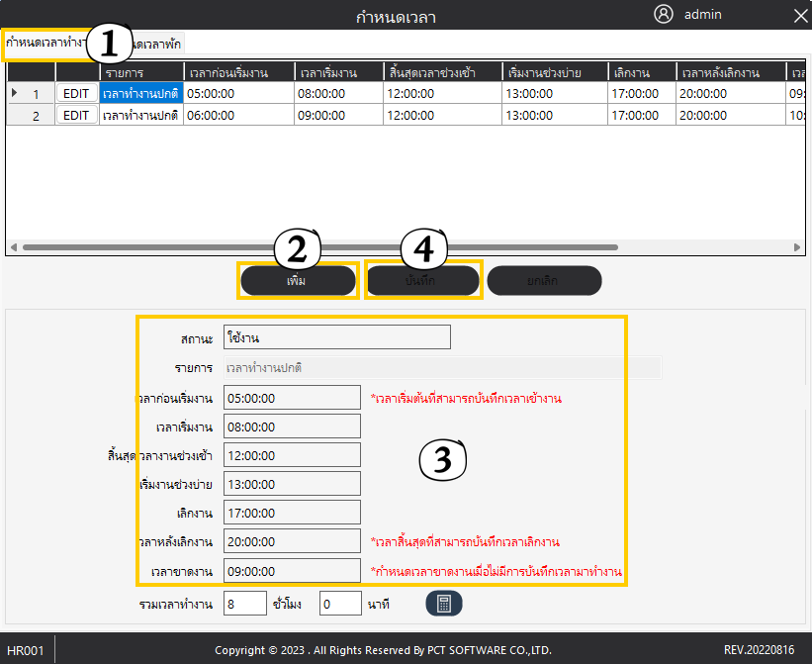Click the admin user profile icon
812x664 pixels.
(x=664, y=15)
